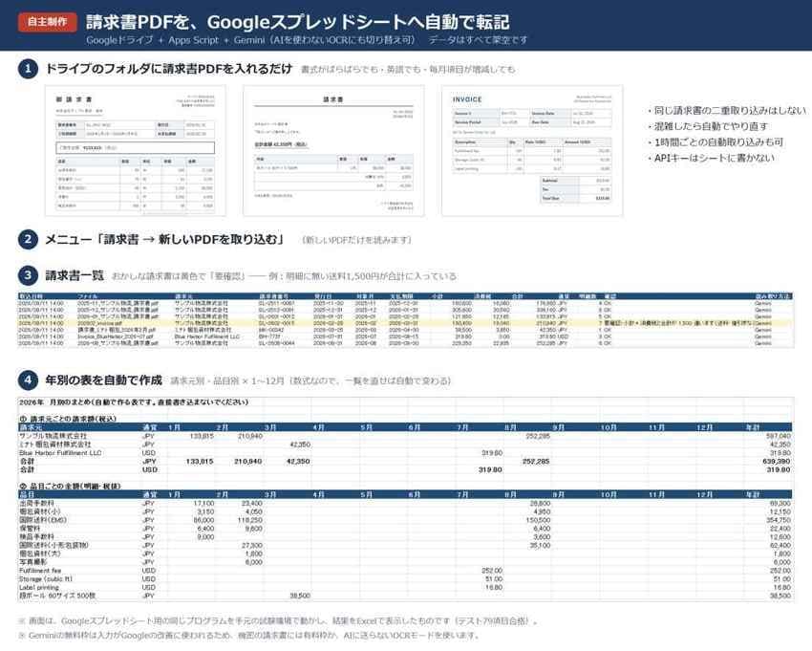Click Blue Harbor Fulfillment LLC in invoice list
Viewport: 812px width, 651px height.
pyautogui.click(x=207, y=336)
